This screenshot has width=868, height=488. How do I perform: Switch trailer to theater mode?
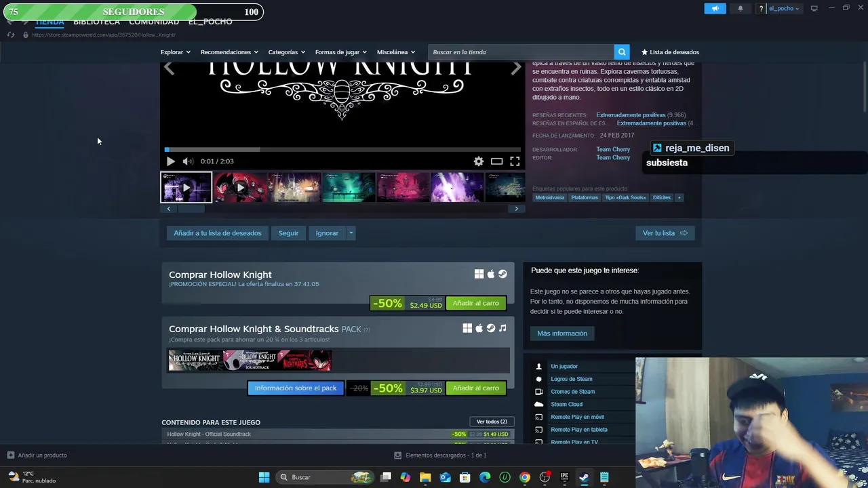[x=496, y=161]
